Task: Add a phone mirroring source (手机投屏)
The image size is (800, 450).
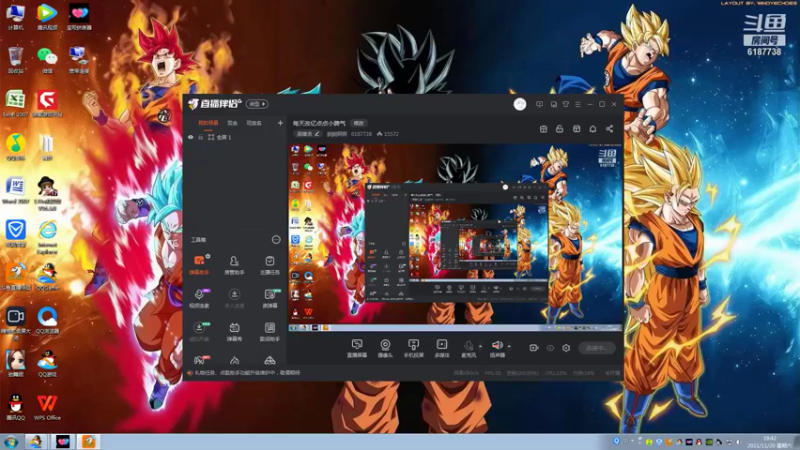Action: (413, 348)
